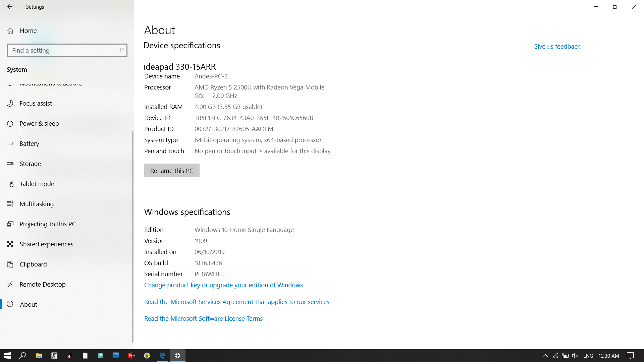Screen dimensions: 644x362
Task: Select the serial number PF16WDTH
Action: coord(210,274)
